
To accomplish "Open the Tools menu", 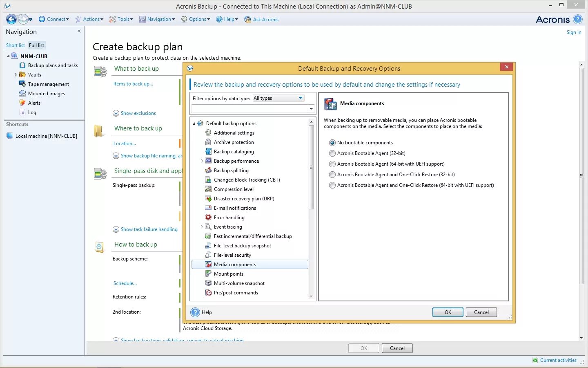I will click(x=121, y=19).
